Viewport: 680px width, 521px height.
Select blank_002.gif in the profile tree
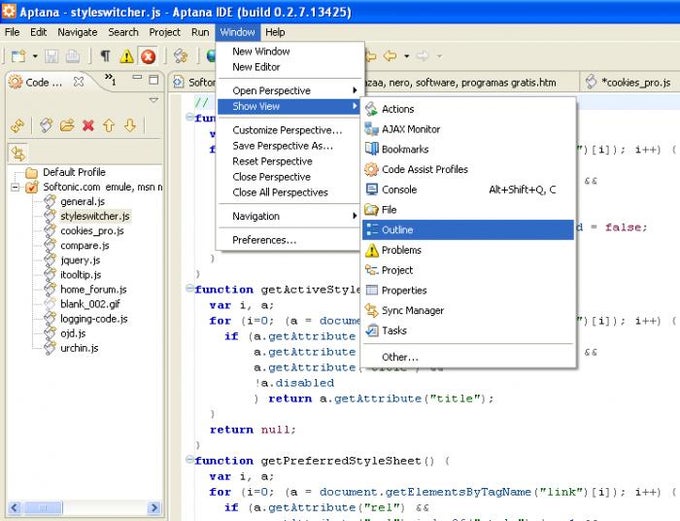(90, 304)
